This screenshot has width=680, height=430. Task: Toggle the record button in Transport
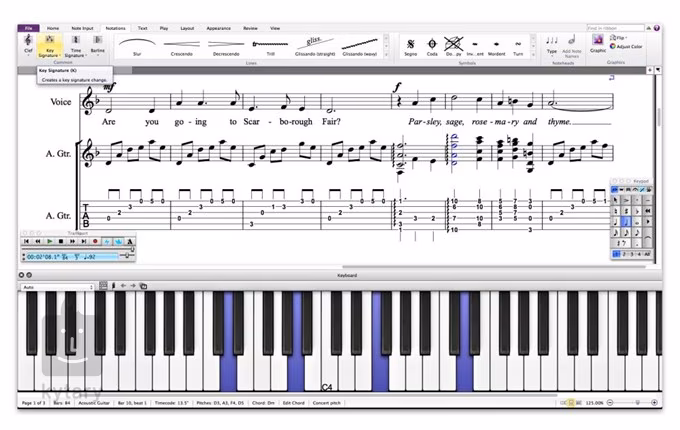(x=96, y=241)
